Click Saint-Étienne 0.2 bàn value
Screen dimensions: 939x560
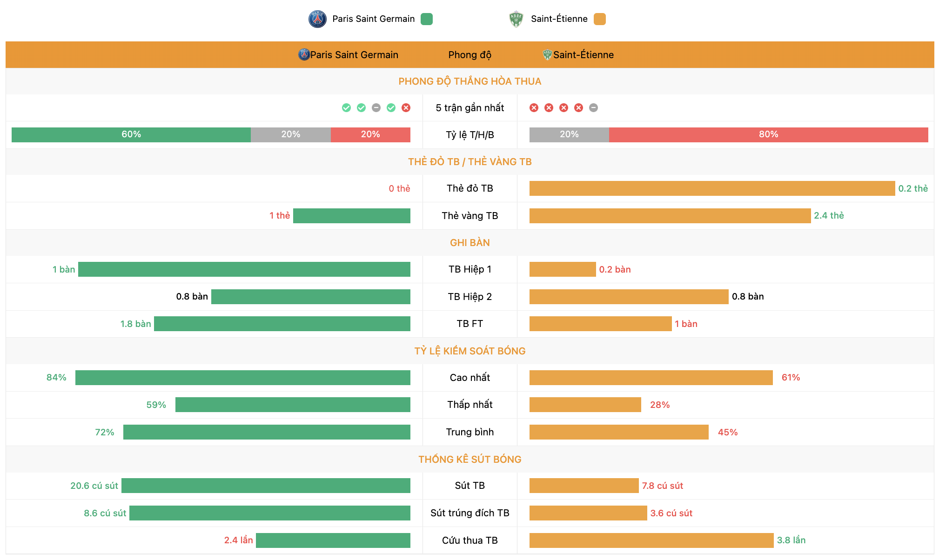coord(615,269)
